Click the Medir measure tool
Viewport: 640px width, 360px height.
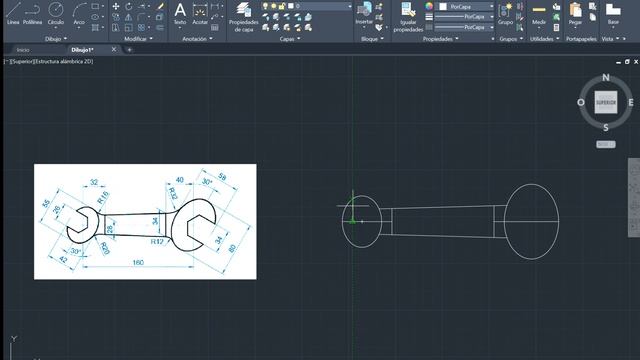coord(539,13)
